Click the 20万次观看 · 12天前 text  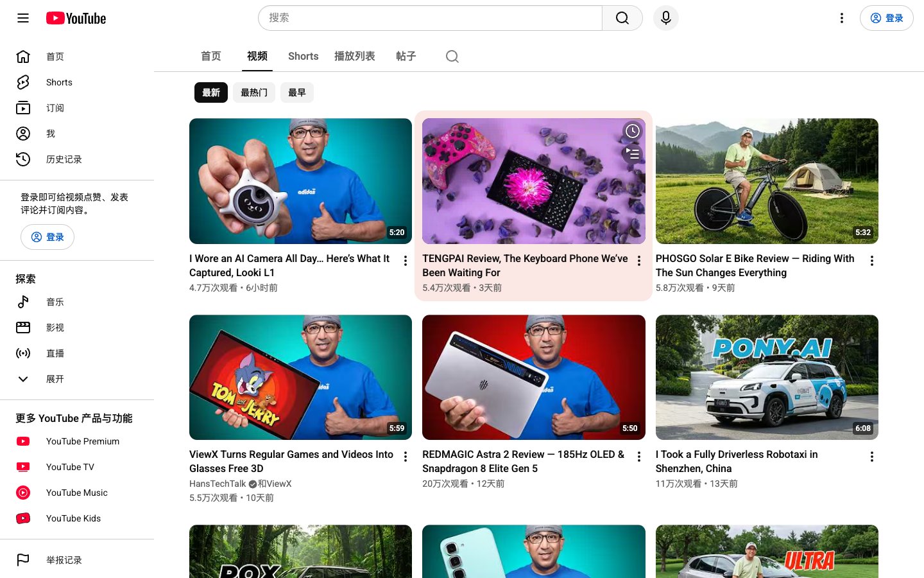[463, 484]
